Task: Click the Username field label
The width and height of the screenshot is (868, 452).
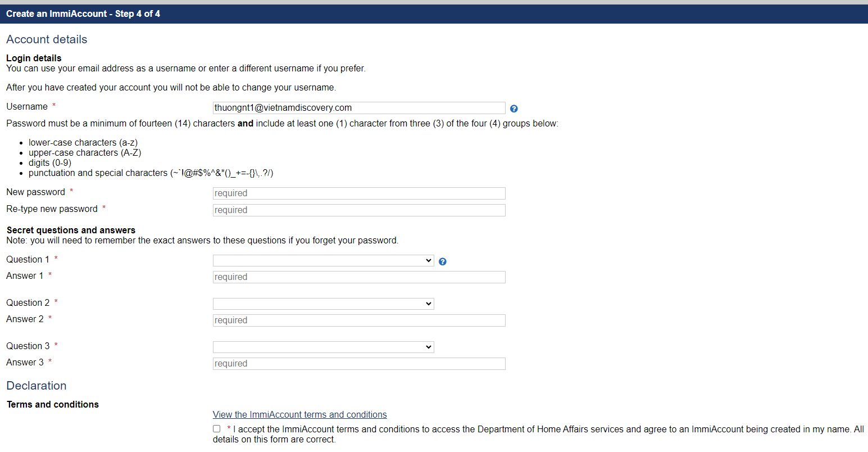Action: point(27,107)
